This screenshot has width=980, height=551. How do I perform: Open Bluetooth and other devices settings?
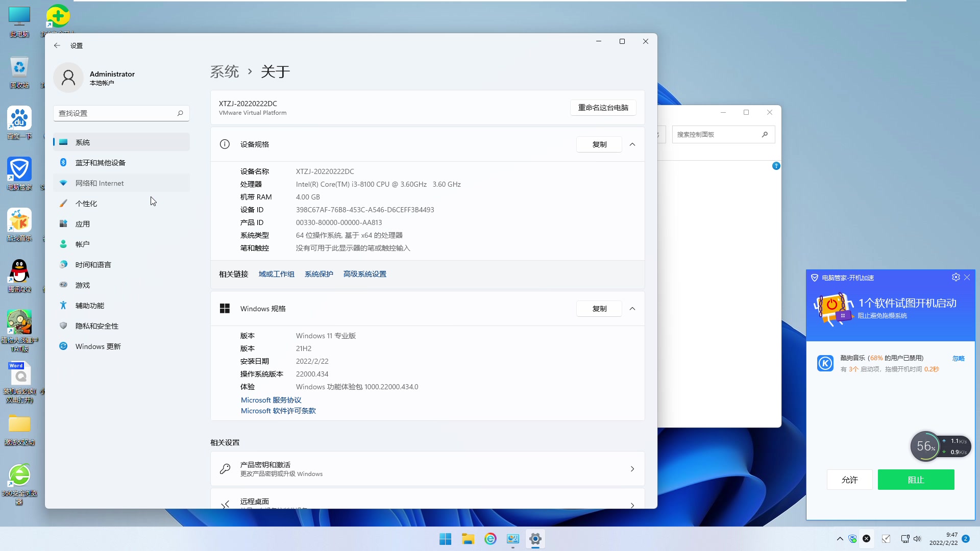(x=121, y=163)
